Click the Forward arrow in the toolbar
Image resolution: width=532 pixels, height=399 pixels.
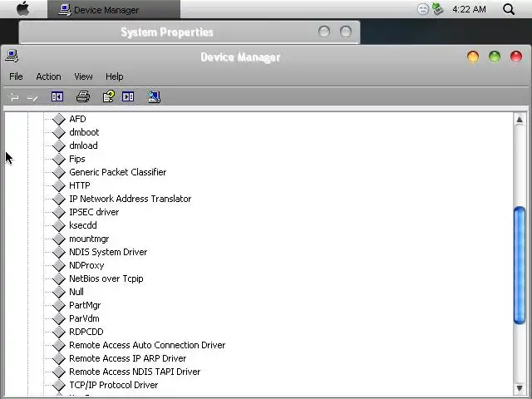pyautogui.click(x=32, y=98)
